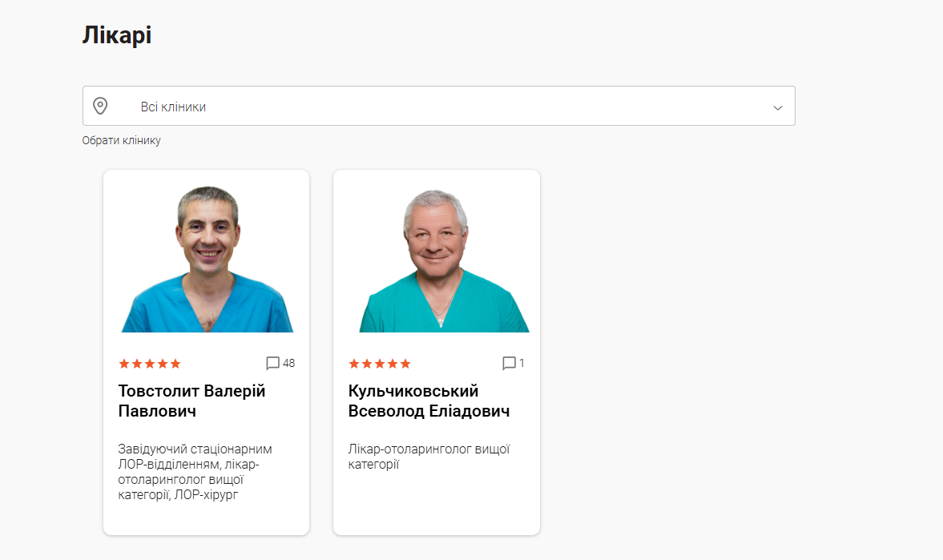
Task: Click the comments icon for Товстолит
Action: point(272,363)
